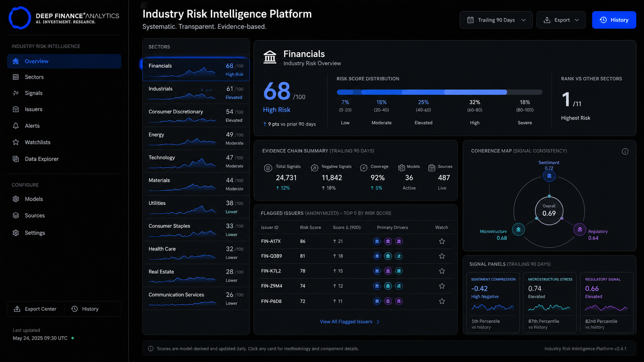Click the Watchlists star icon in sidebar
Viewport: 644px width, 362px height.
16,142
